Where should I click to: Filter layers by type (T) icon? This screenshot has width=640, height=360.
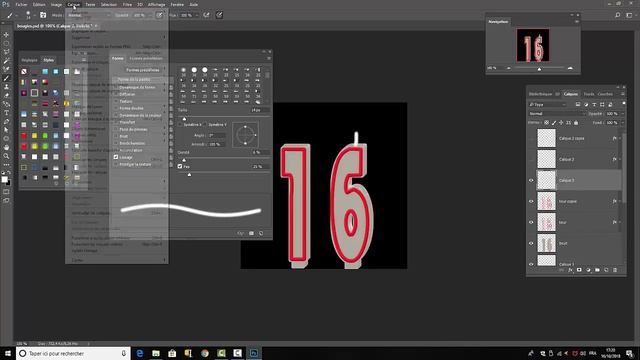click(x=594, y=104)
